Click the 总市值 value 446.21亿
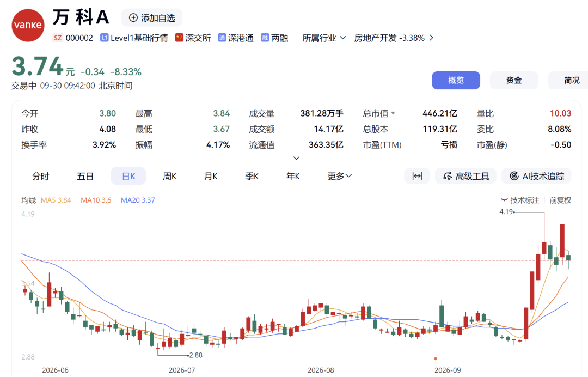The height and width of the screenshot is (377, 588). (x=440, y=113)
